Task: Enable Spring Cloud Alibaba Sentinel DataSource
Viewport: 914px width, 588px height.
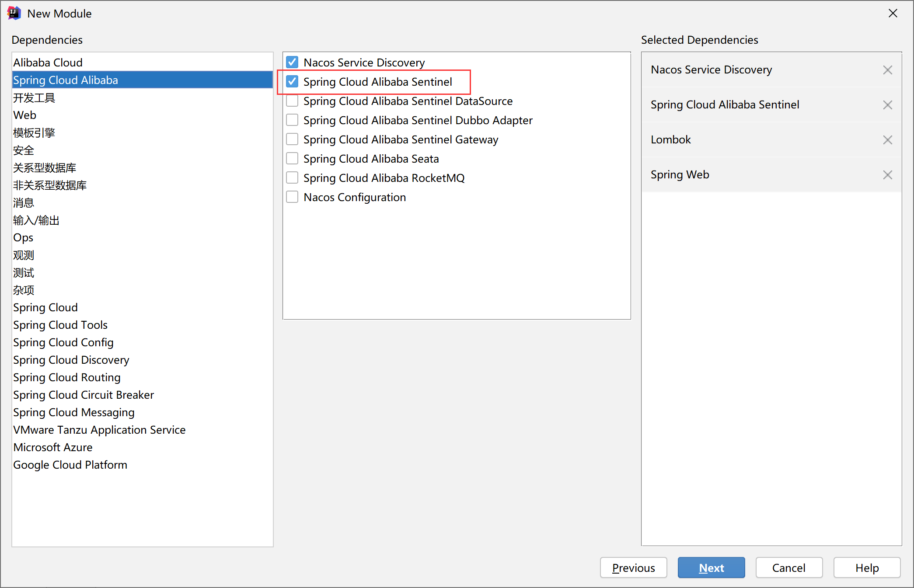Action: pyautogui.click(x=292, y=101)
